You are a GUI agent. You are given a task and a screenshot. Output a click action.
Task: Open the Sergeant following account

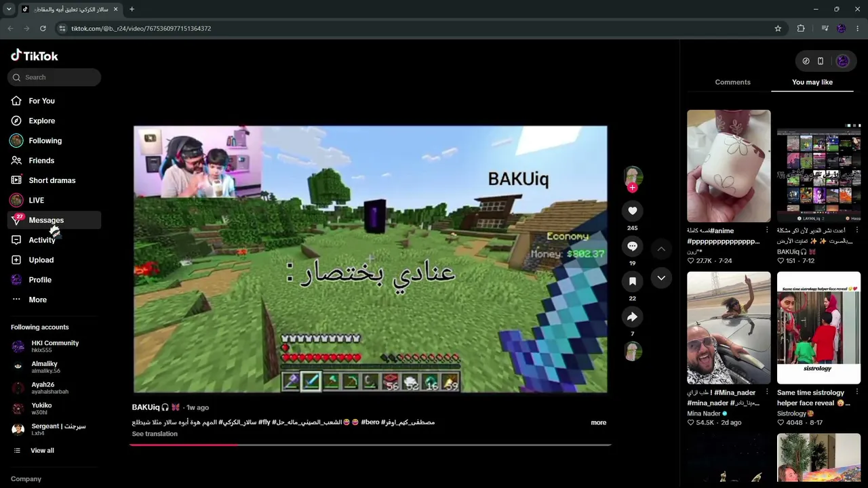(x=54, y=429)
